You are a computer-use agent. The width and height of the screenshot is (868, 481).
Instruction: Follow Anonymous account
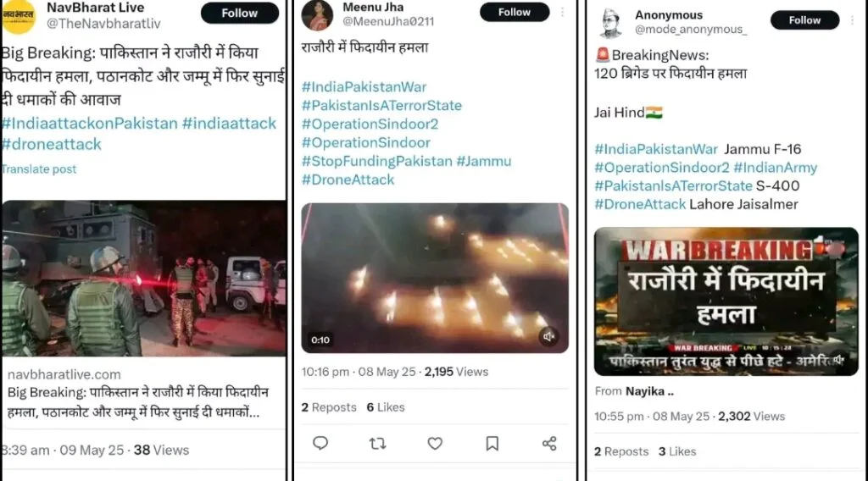tap(805, 20)
